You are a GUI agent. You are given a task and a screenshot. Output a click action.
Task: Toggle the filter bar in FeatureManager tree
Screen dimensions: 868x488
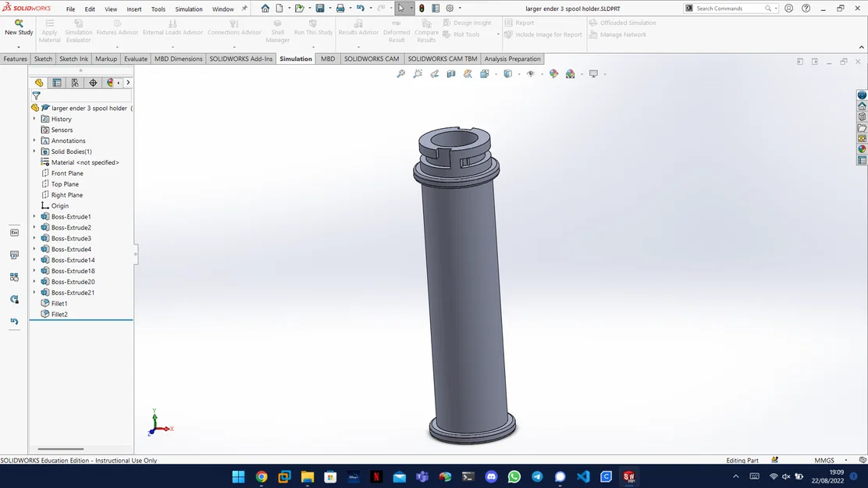coord(36,94)
